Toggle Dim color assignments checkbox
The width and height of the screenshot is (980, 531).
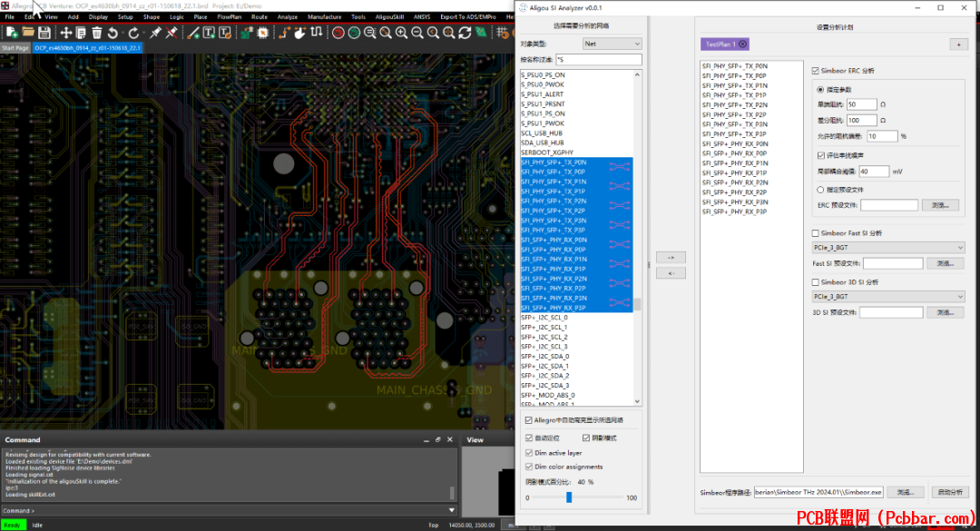pos(529,467)
